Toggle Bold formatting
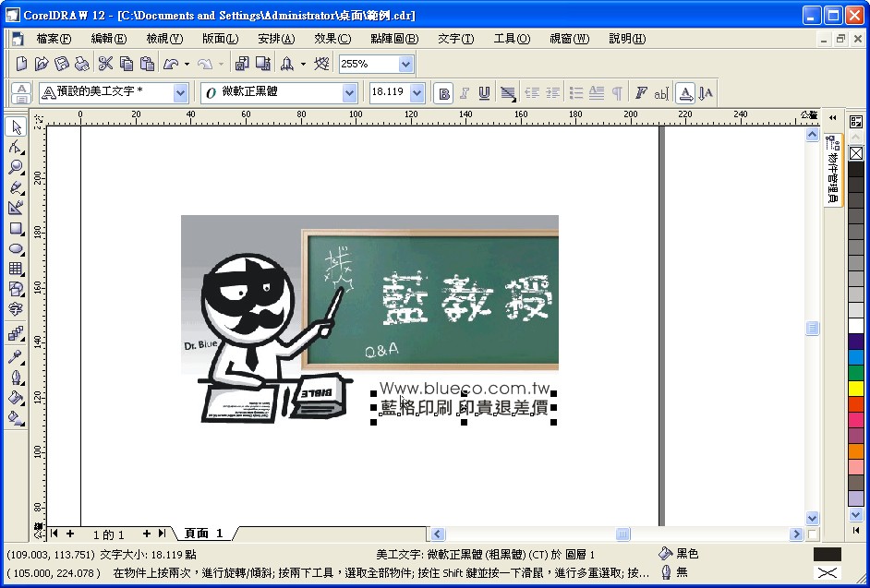The image size is (870, 588). tap(443, 92)
